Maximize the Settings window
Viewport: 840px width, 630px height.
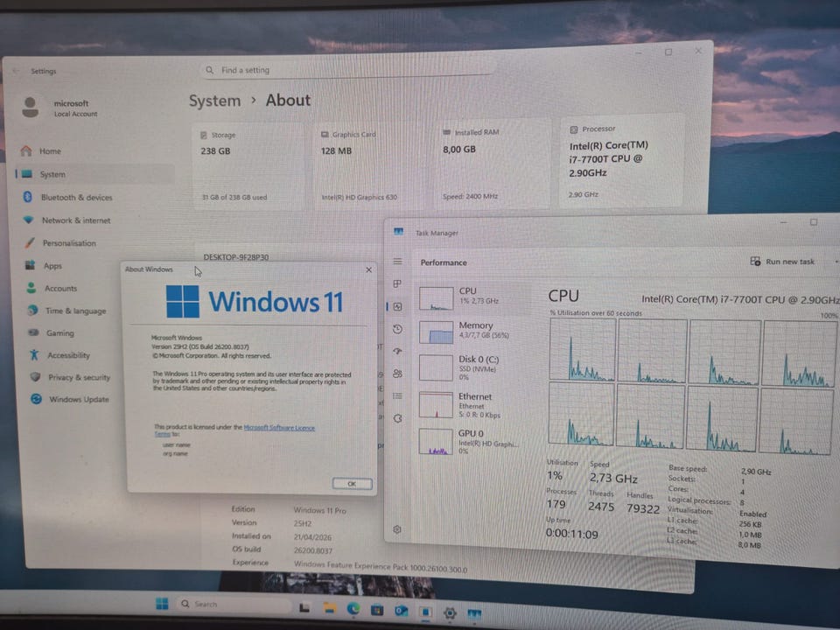[668, 52]
